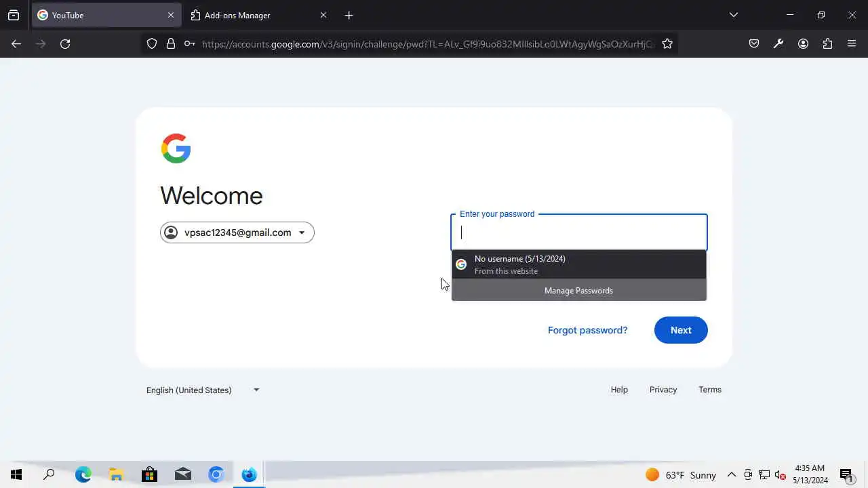This screenshot has width=868, height=488.
Task: Switch to the Add-ons Manager tab
Action: coord(259,15)
